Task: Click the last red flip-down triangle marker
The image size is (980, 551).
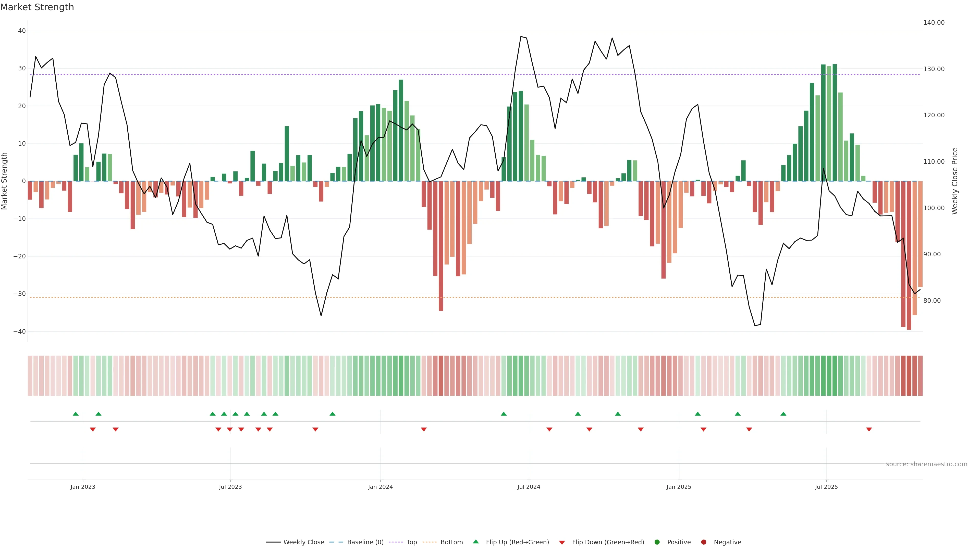Action: pyautogui.click(x=869, y=429)
